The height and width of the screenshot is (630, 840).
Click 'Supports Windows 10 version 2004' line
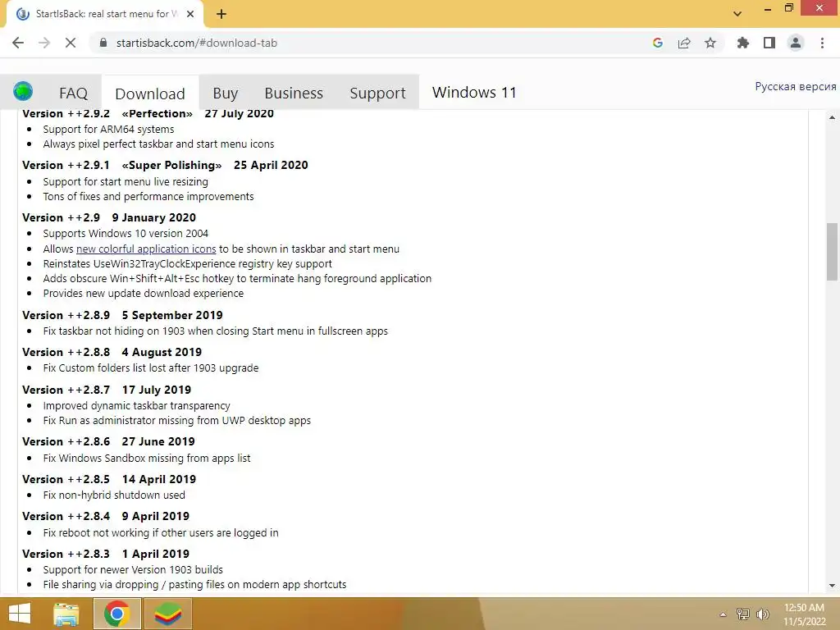pyautogui.click(x=126, y=234)
